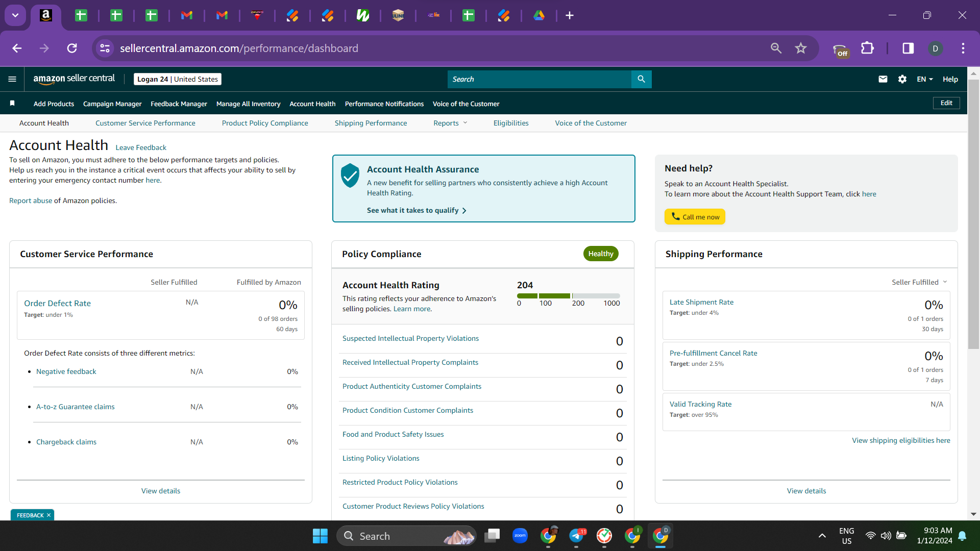Open Valid Tracking Rate link

tap(700, 404)
